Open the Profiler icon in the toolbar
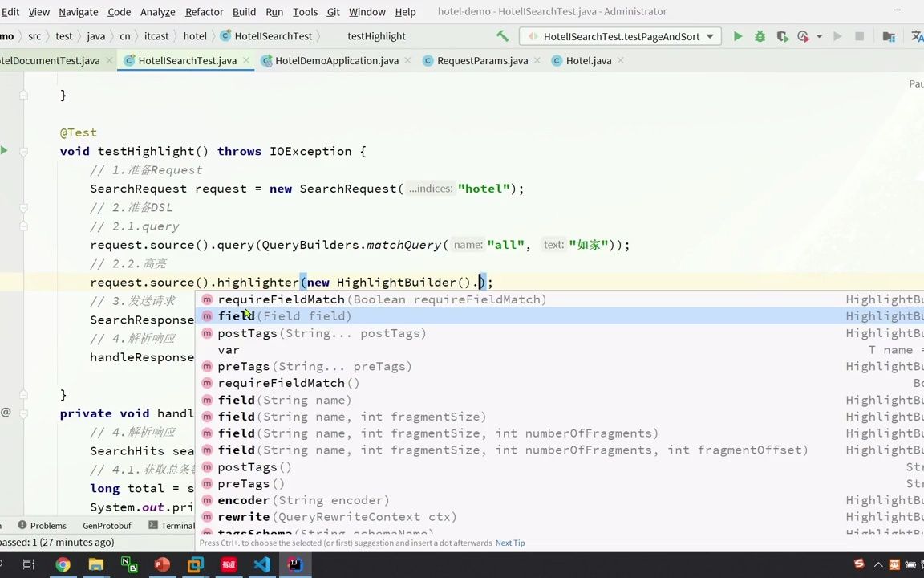This screenshot has width=924, height=578. [x=804, y=36]
